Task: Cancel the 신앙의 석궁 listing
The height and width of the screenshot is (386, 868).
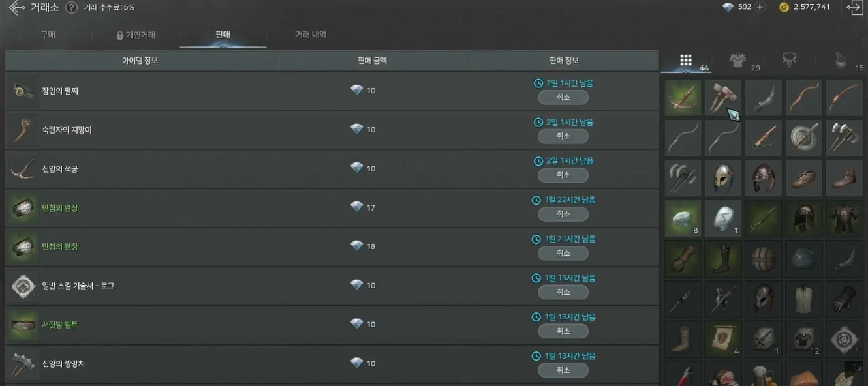Action: tap(563, 175)
